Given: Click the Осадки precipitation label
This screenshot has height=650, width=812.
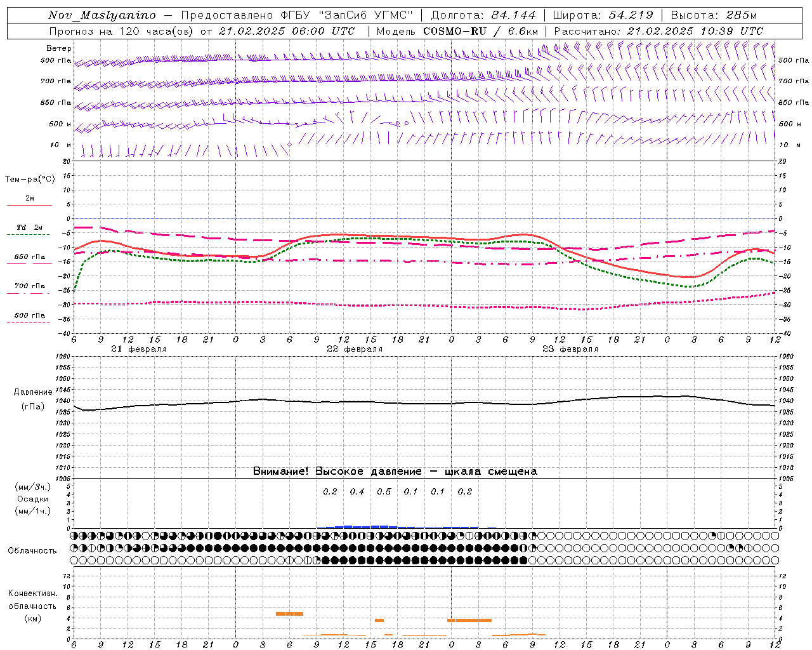Looking at the screenshot, I should click(x=33, y=499).
